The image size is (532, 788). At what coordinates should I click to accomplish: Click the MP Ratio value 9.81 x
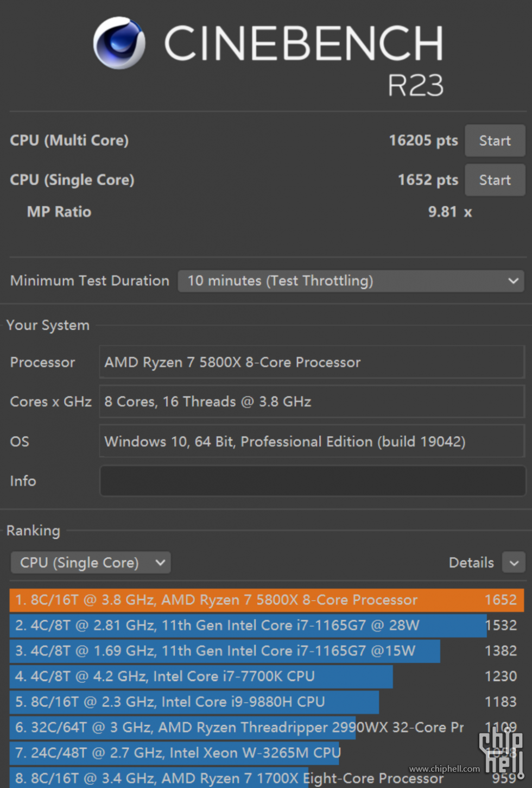449,212
